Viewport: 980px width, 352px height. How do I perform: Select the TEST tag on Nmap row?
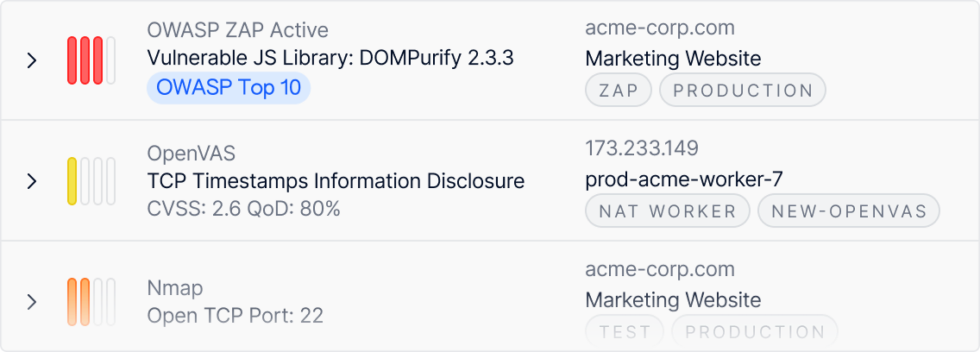coord(624,331)
